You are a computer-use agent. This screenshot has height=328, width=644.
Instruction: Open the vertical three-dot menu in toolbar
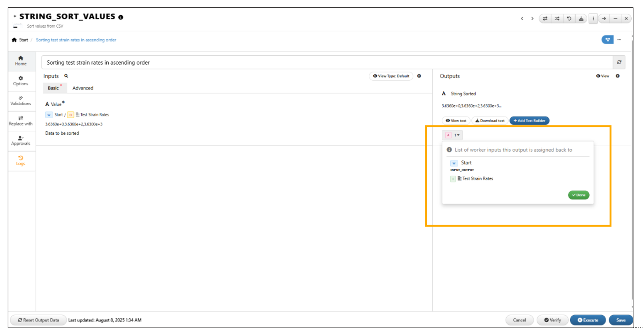[x=593, y=19]
